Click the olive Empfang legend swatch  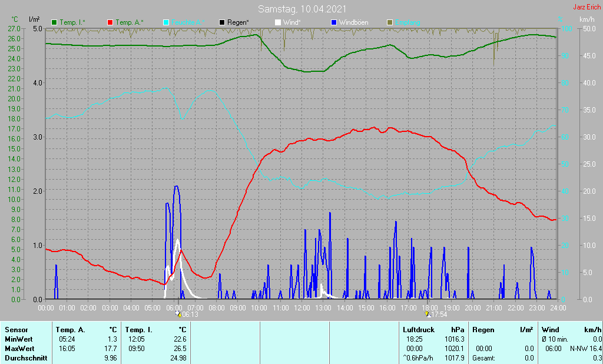(390, 22)
